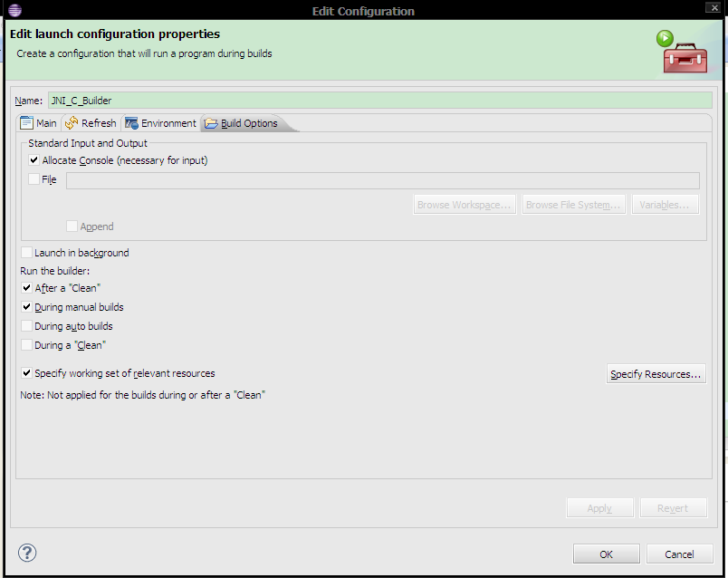
Task: Disable the Allocate Console checkbox
Action: tap(34, 160)
